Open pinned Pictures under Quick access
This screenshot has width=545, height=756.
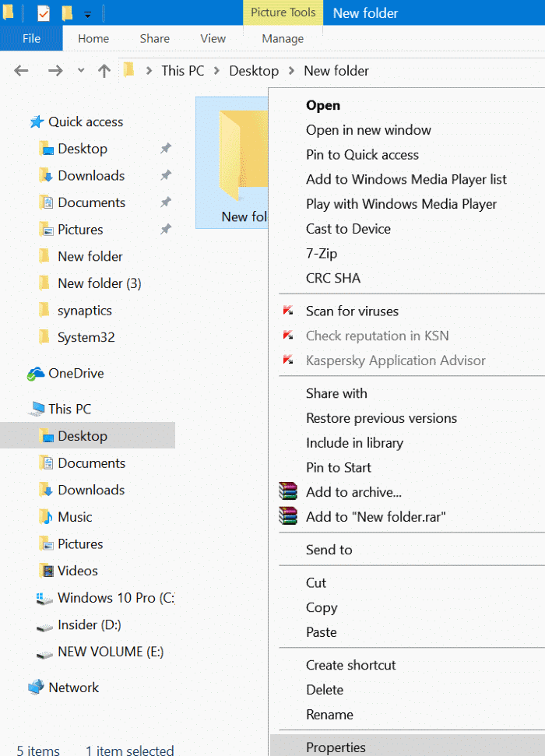coord(80,230)
